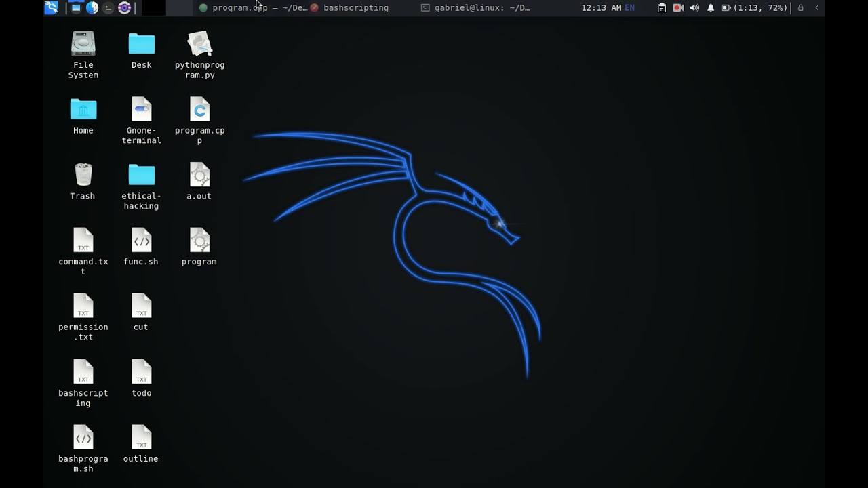Select the cut text file icon
This screenshot has width=868, height=488.
(x=141, y=313)
